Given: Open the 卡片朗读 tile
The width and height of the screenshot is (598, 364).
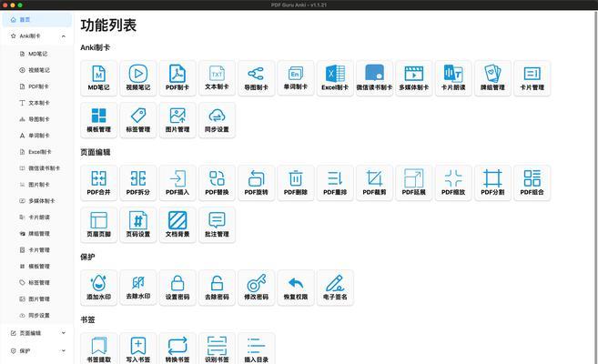Looking at the screenshot, I should (x=453, y=78).
